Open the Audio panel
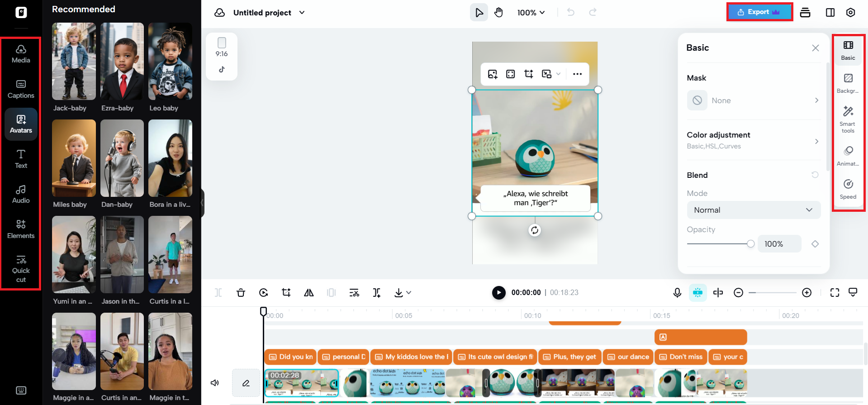This screenshot has width=868, height=405. tap(21, 194)
